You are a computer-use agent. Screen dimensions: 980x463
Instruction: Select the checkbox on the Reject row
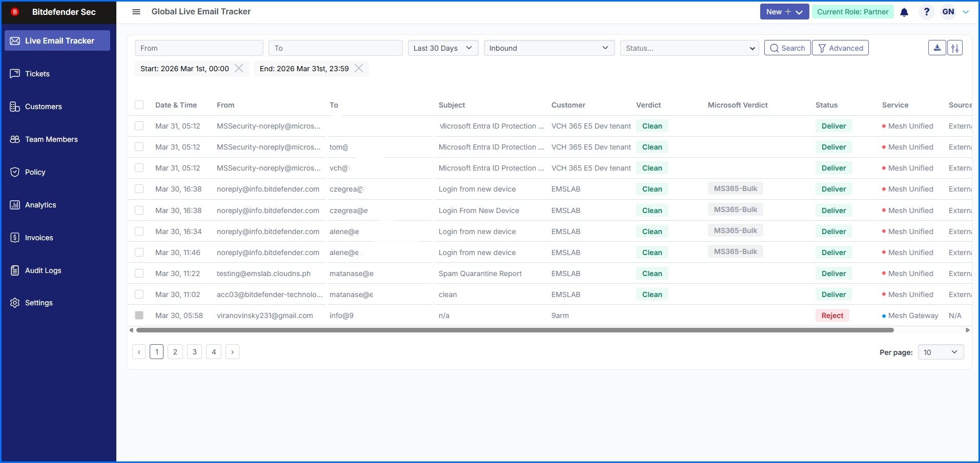click(139, 315)
